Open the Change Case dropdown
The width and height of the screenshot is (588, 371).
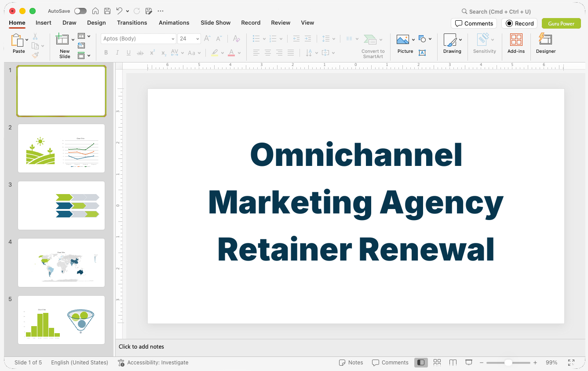click(x=194, y=53)
